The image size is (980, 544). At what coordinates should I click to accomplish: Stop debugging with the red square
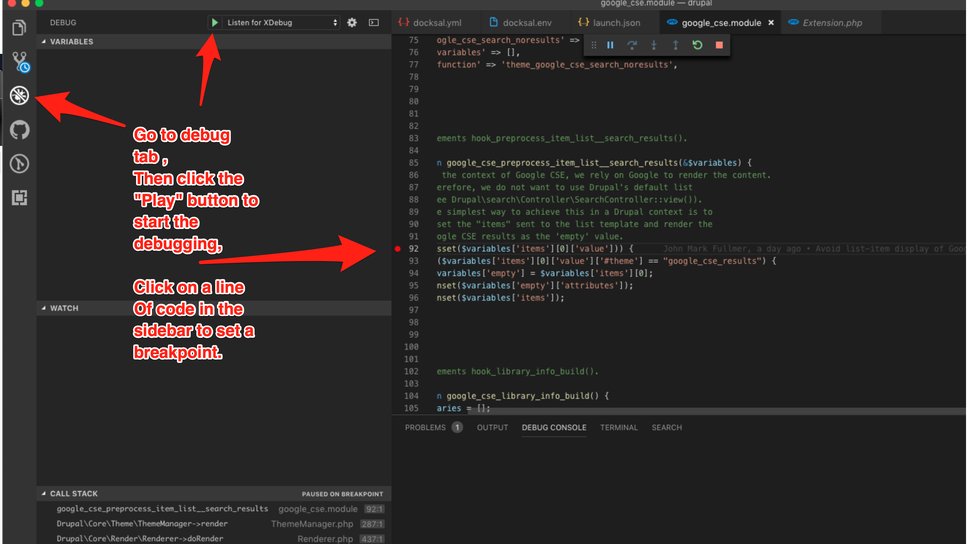719,45
